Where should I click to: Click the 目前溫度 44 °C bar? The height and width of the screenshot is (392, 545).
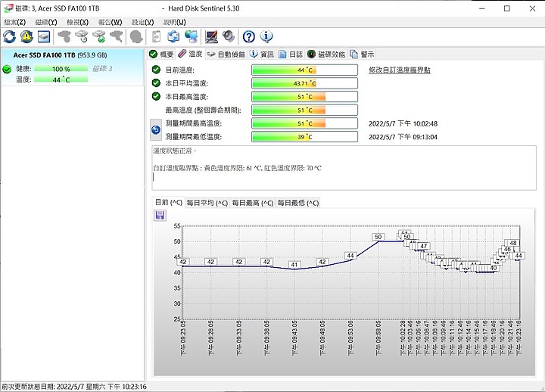coord(304,70)
